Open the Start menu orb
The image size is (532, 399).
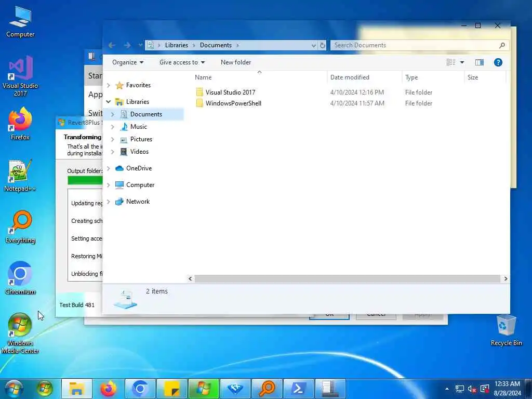point(14,389)
